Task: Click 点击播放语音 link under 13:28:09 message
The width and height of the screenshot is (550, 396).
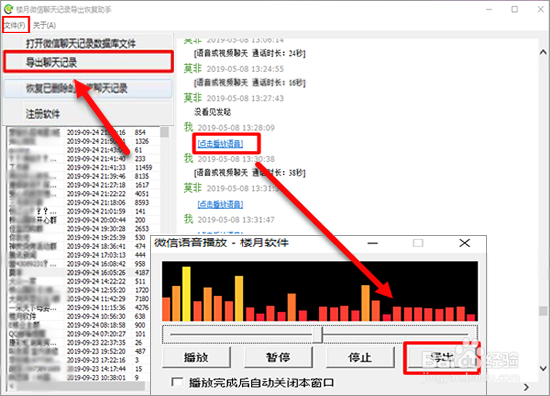Action: tap(220, 143)
